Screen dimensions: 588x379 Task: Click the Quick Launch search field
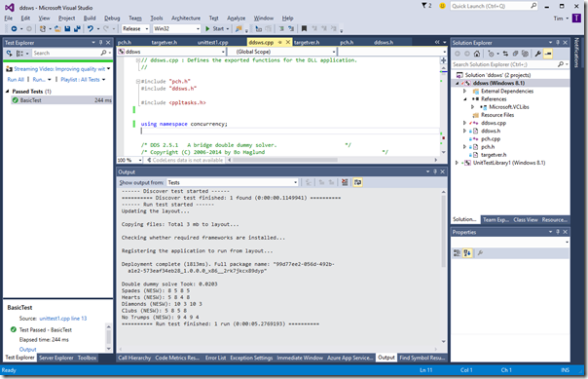click(x=491, y=6)
